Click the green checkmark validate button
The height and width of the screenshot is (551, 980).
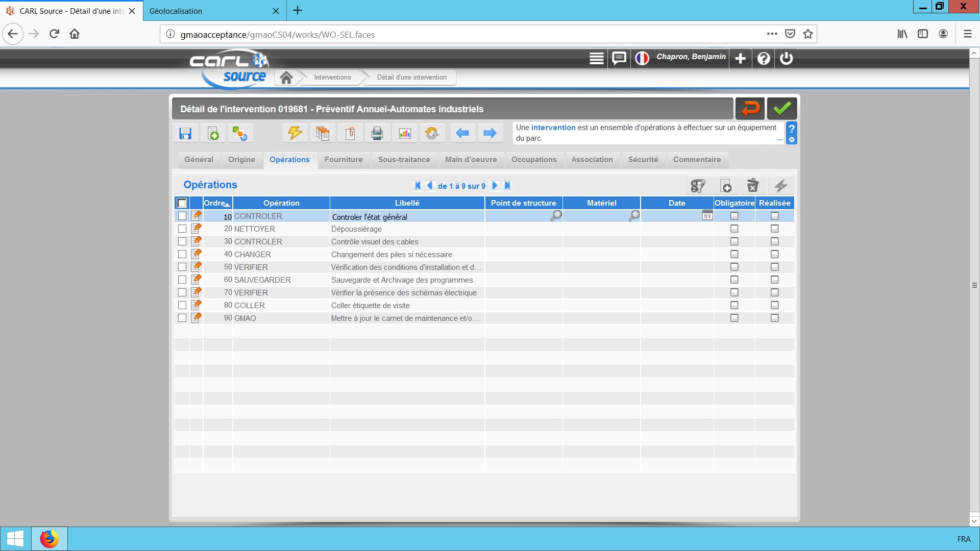(781, 109)
